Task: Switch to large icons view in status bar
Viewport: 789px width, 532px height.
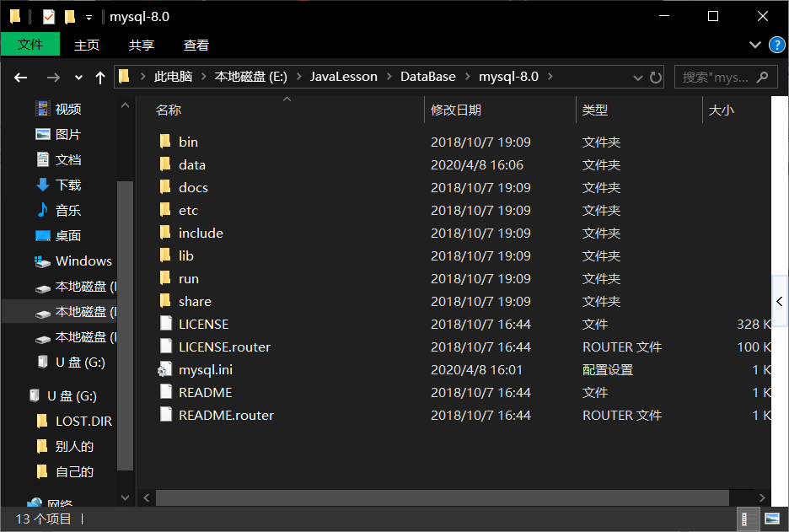Action: [x=772, y=519]
